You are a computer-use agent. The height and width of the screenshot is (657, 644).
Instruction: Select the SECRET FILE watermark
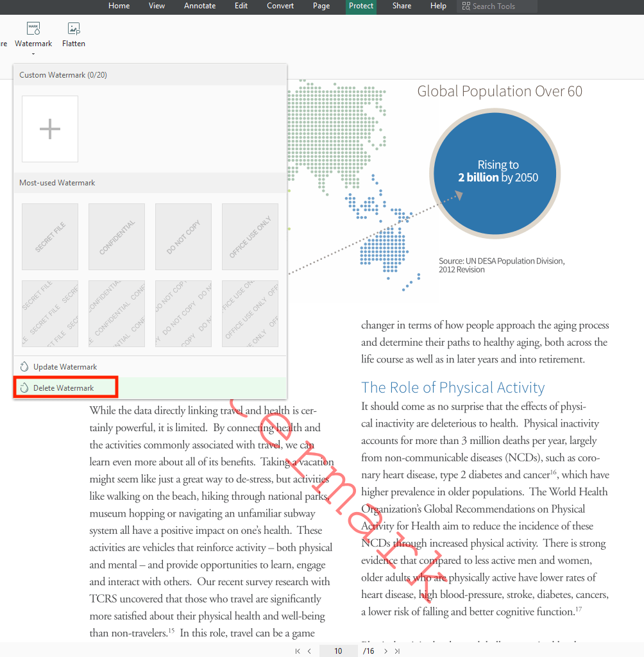(x=49, y=236)
